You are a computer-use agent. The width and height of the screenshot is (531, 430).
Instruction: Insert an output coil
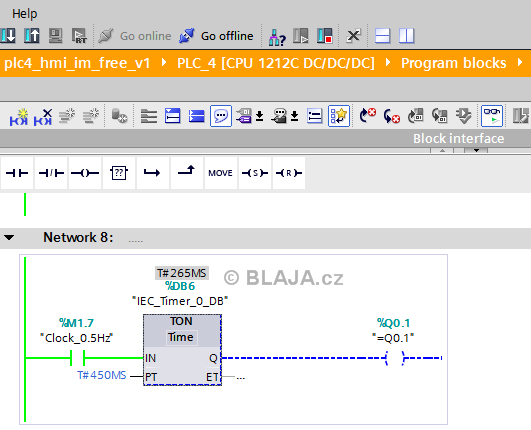(85, 173)
